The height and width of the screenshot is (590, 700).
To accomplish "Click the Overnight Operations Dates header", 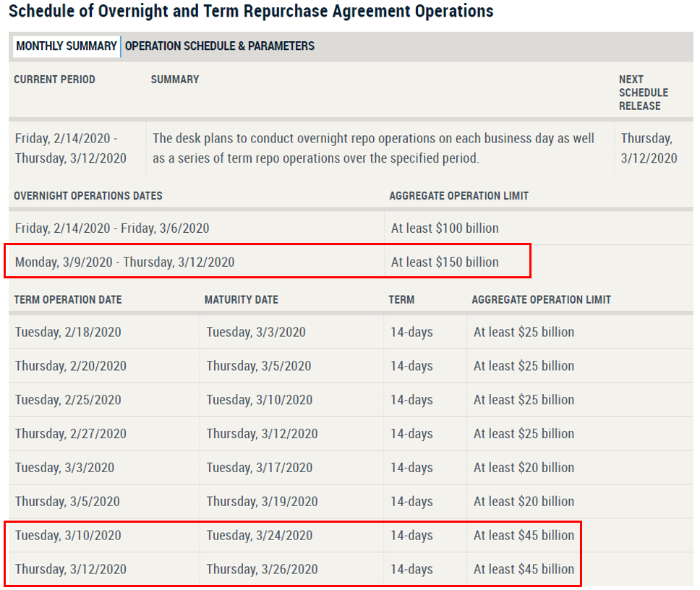I will (88, 196).
